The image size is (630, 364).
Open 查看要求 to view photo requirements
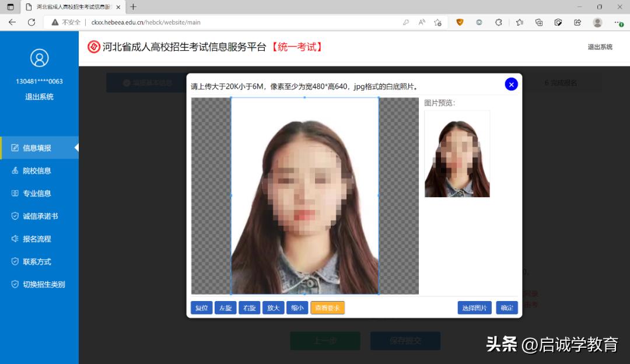click(x=327, y=307)
